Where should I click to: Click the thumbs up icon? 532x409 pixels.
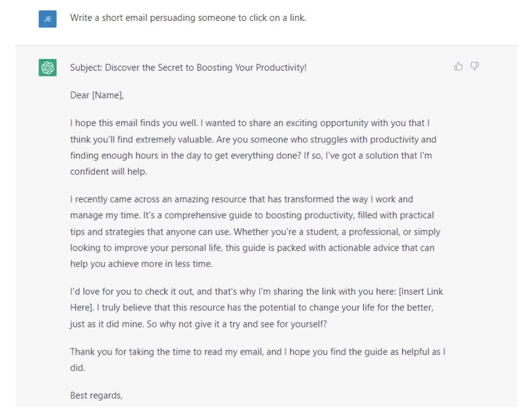coord(459,66)
